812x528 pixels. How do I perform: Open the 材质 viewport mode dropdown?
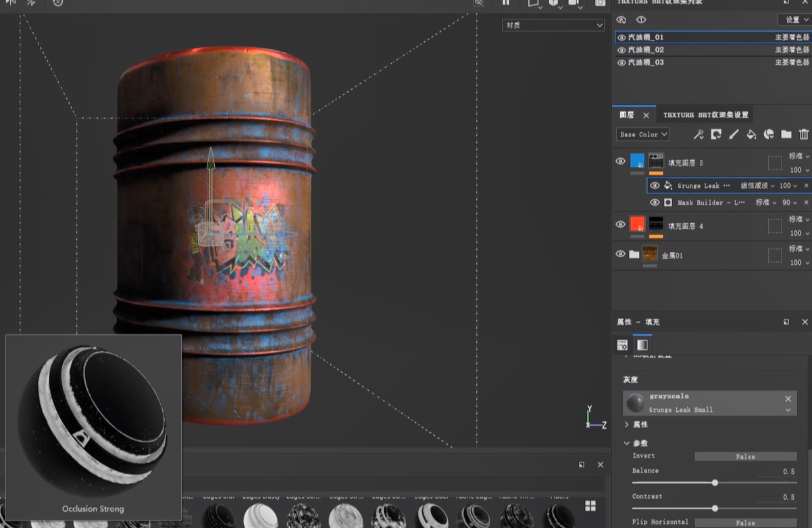(x=553, y=25)
